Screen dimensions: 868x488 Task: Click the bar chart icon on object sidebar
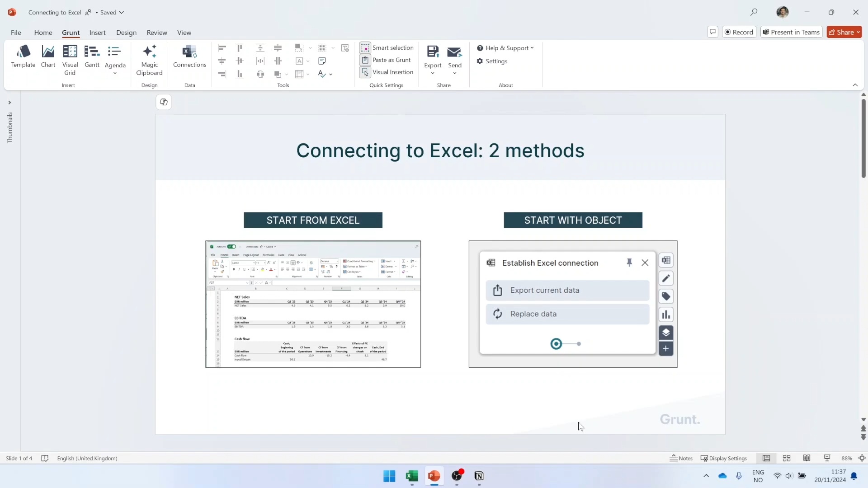point(666,314)
